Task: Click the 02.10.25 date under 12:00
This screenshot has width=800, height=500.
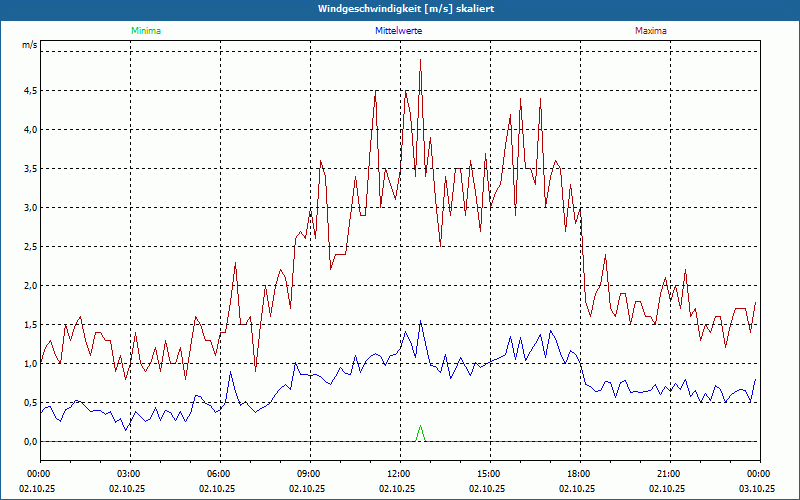Action: [397, 488]
